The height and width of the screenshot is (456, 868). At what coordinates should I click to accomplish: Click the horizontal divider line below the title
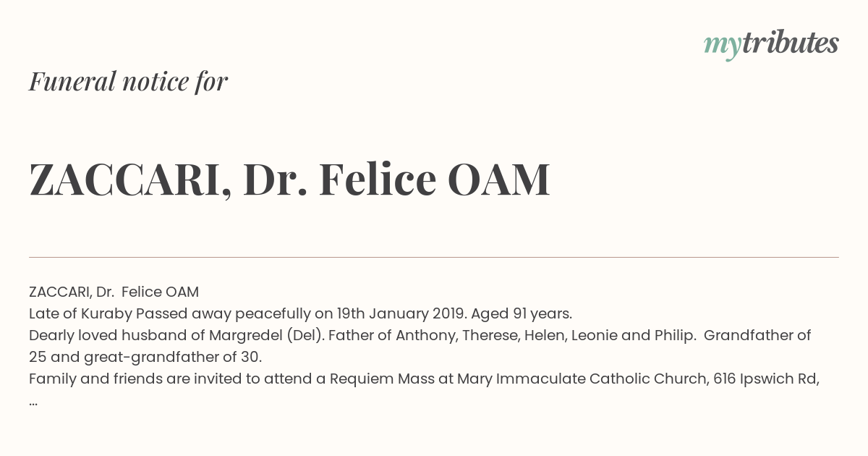434,257
